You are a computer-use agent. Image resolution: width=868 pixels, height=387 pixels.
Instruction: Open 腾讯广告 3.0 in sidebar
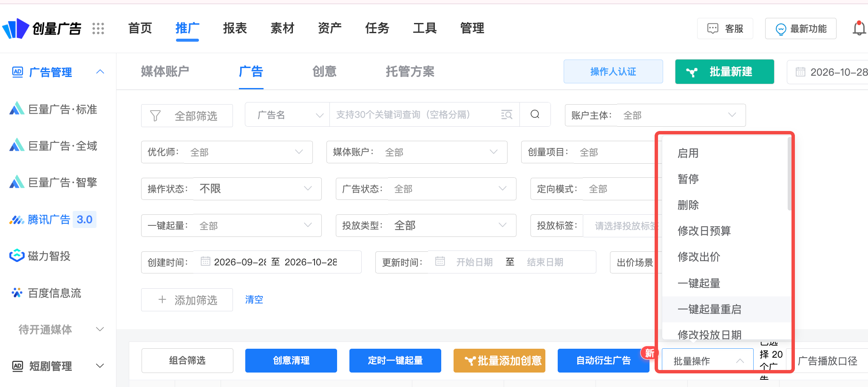pyautogui.click(x=53, y=219)
